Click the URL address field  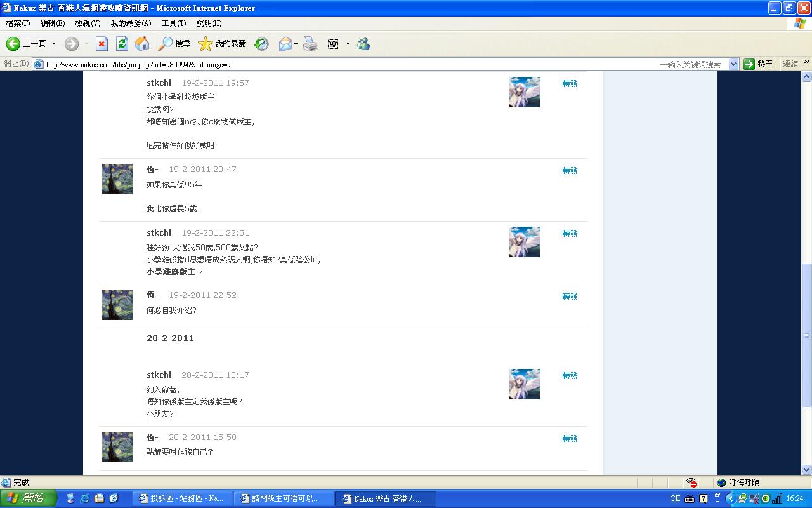click(x=349, y=64)
